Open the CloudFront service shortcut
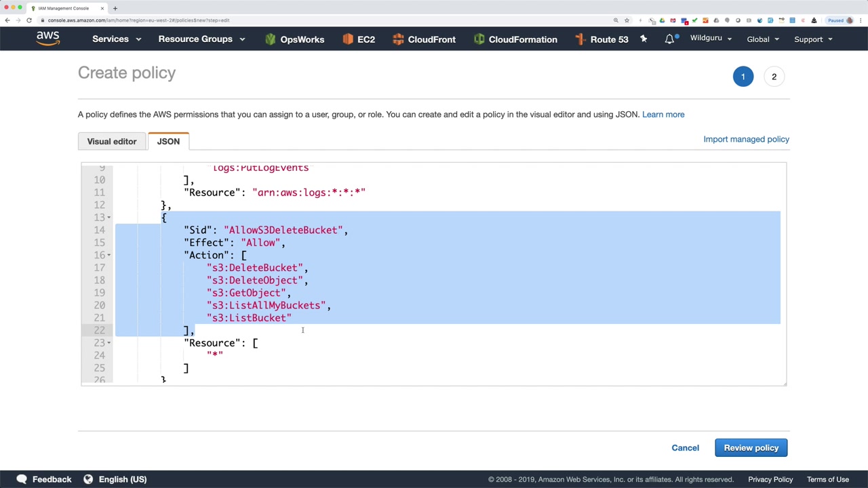The height and width of the screenshot is (488, 868). pos(424,39)
